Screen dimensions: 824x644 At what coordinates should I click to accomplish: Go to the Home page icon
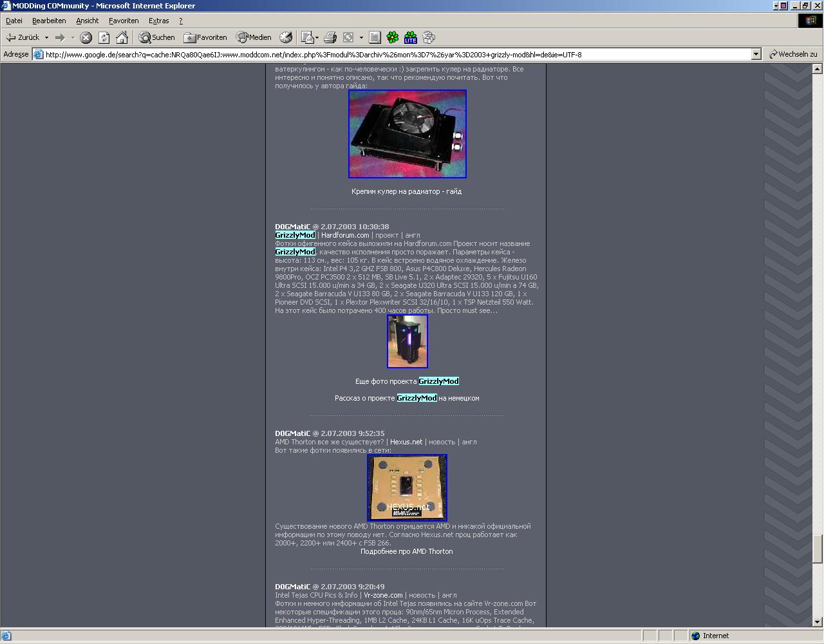pos(122,37)
